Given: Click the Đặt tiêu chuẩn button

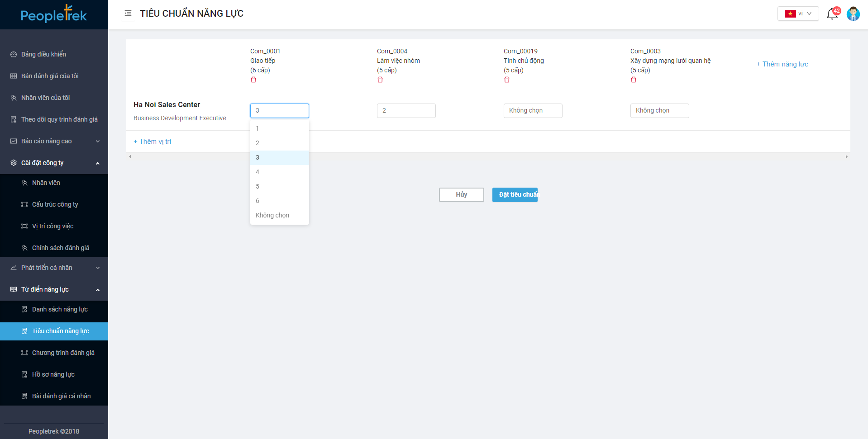Looking at the screenshot, I should click(515, 194).
